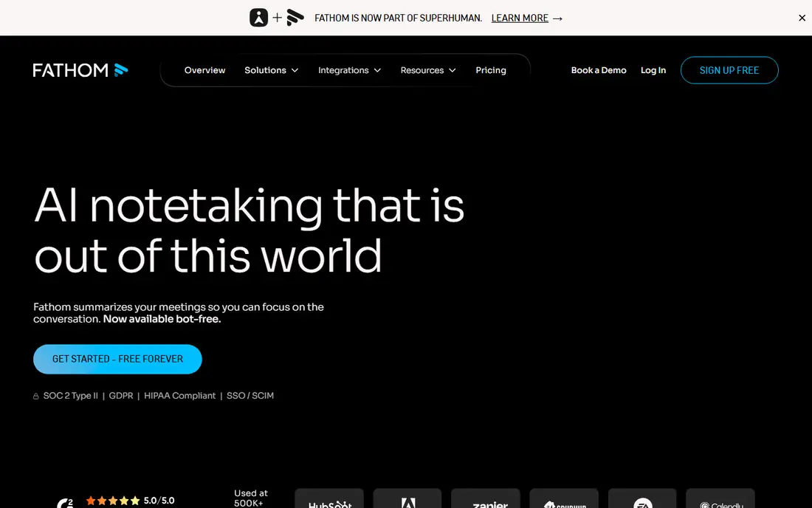Click Book a Demo link
Viewport: 812px width, 508px height.
[x=599, y=70]
